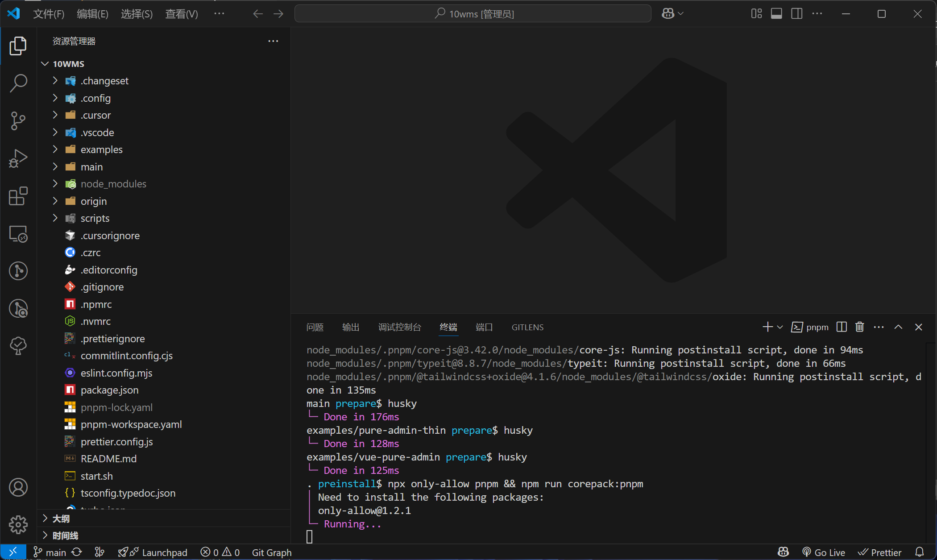Open the Extensions view
937x560 pixels.
18,196
